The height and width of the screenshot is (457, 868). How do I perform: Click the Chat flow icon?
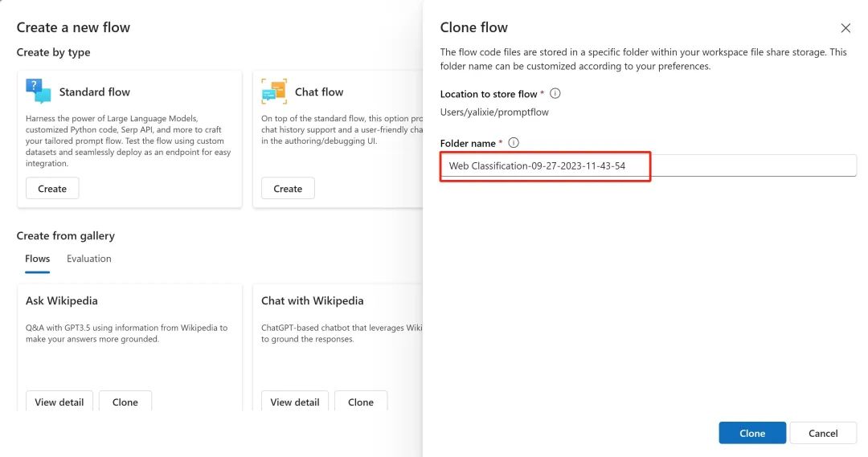(274, 92)
